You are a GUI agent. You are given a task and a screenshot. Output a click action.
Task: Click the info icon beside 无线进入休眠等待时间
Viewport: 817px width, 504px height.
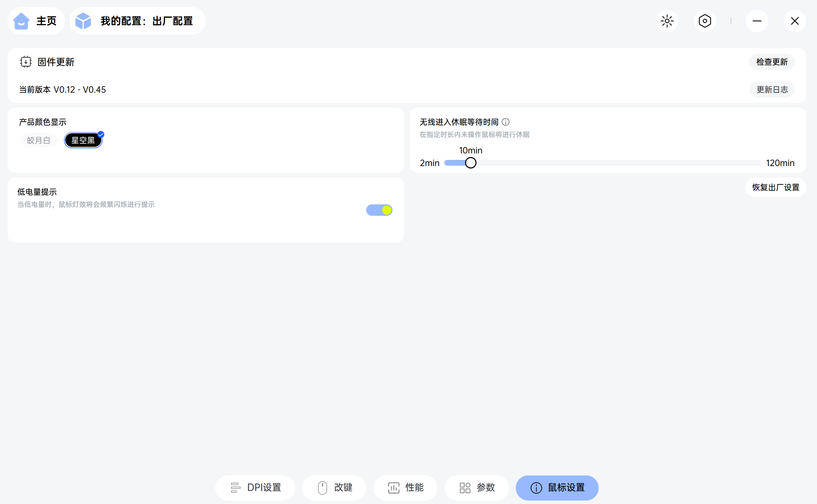click(x=505, y=122)
